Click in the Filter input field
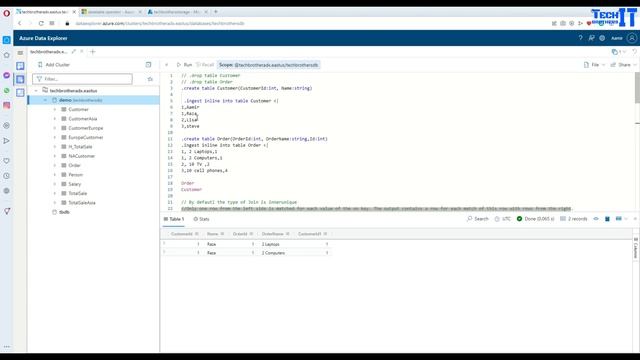This screenshot has width=640, height=360. click(x=82, y=79)
